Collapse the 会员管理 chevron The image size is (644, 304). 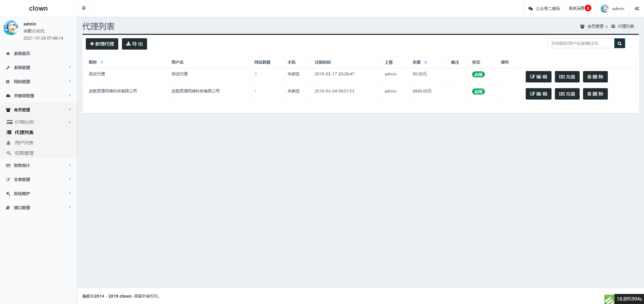point(70,109)
